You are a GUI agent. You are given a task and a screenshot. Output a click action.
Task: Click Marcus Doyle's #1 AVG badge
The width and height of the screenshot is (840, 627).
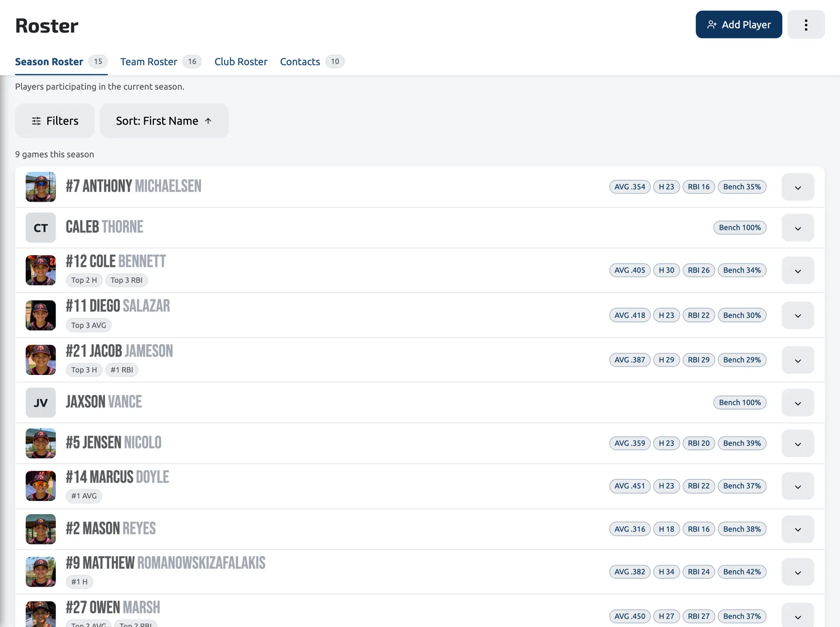coord(84,496)
